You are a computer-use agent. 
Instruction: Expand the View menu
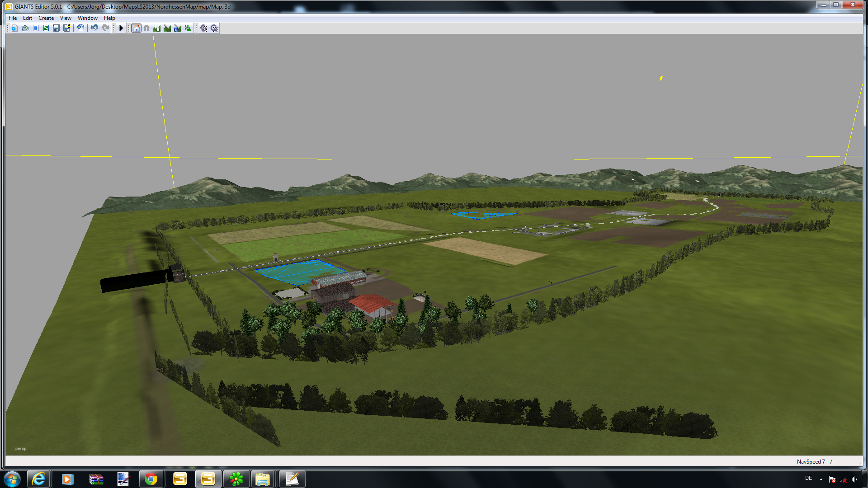click(x=66, y=18)
